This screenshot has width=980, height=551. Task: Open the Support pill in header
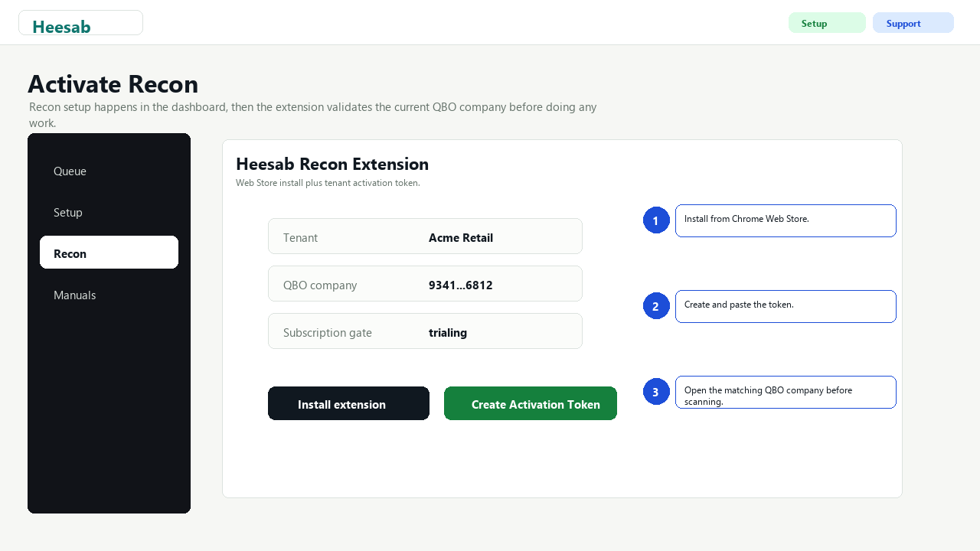(x=913, y=23)
